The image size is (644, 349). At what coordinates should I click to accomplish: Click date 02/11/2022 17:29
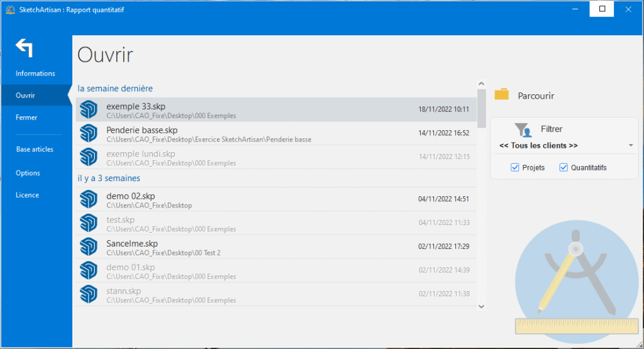pyautogui.click(x=443, y=247)
